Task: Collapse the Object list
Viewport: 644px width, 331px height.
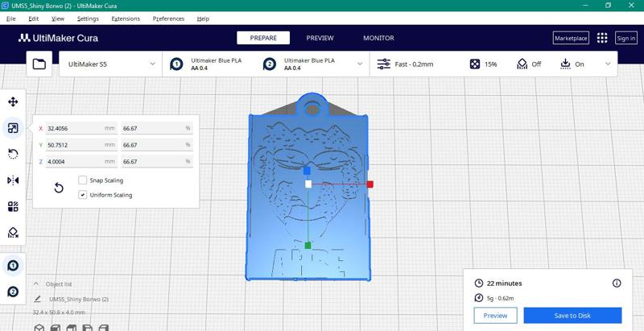Action: tap(36, 283)
